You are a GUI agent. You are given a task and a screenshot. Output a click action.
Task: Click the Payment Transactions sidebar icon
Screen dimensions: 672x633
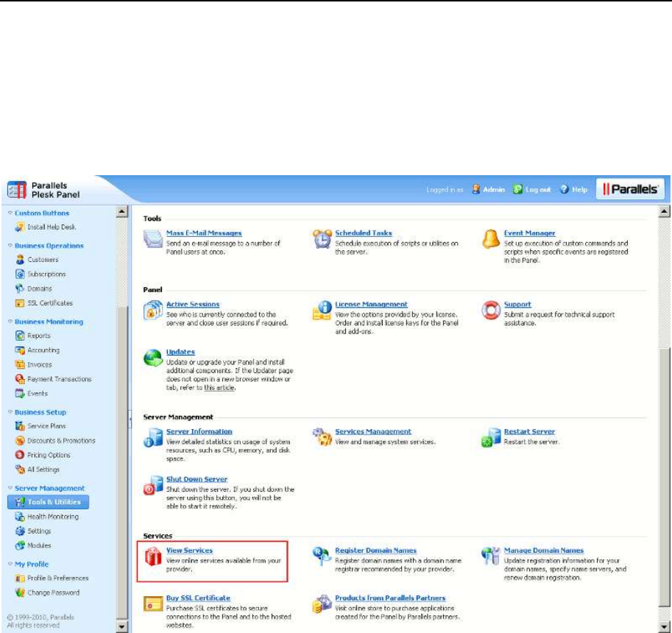[x=20, y=379]
